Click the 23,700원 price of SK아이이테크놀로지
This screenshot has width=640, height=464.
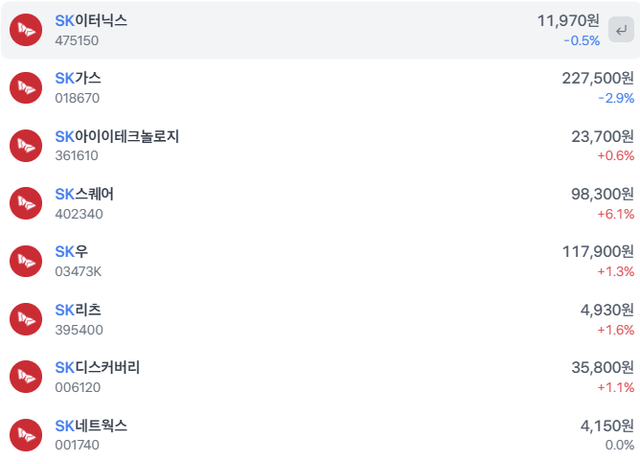tap(603, 136)
